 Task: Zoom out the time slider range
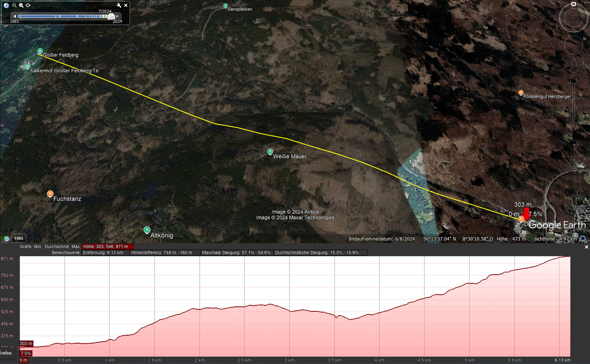click(14, 5)
